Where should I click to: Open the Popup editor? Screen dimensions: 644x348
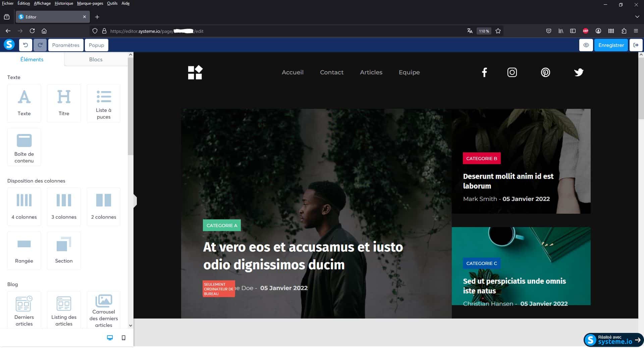pyautogui.click(x=96, y=45)
